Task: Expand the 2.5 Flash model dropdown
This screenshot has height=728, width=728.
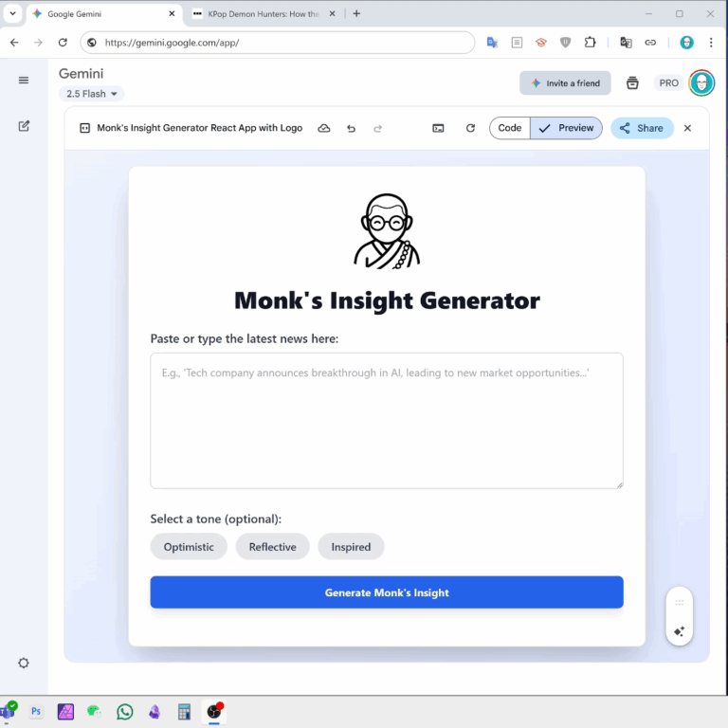Action: (x=91, y=94)
